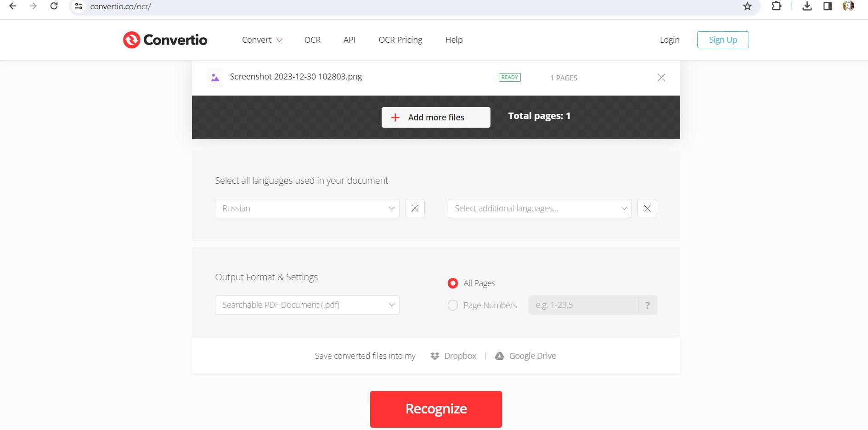Open the browser downloads icon
Screen dimensions: 868x430
pyautogui.click(x=806, y=6)
